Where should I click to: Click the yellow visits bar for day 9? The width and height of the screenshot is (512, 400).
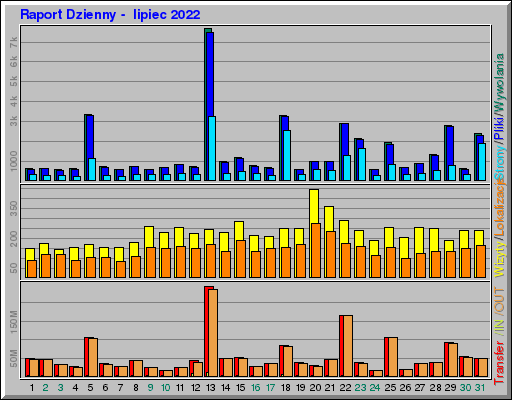(x=149, y=237)
